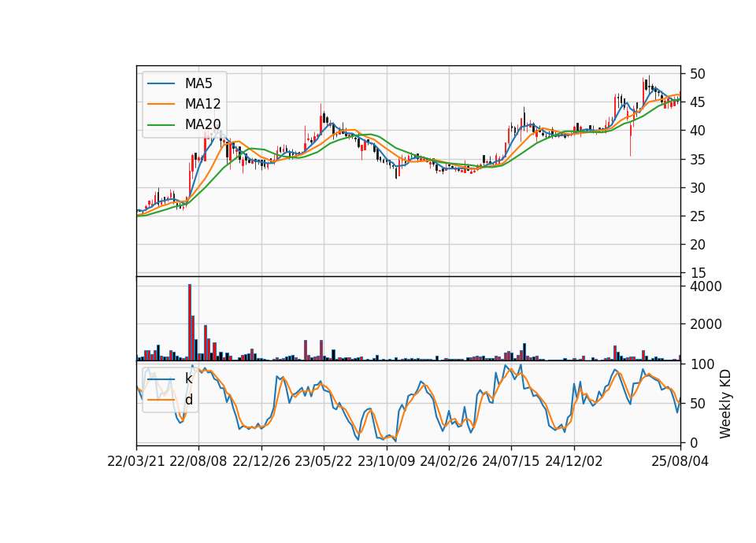The image size is (756, 543).
Task: Click the MA5 legend label
Action: tap(198, 83)
